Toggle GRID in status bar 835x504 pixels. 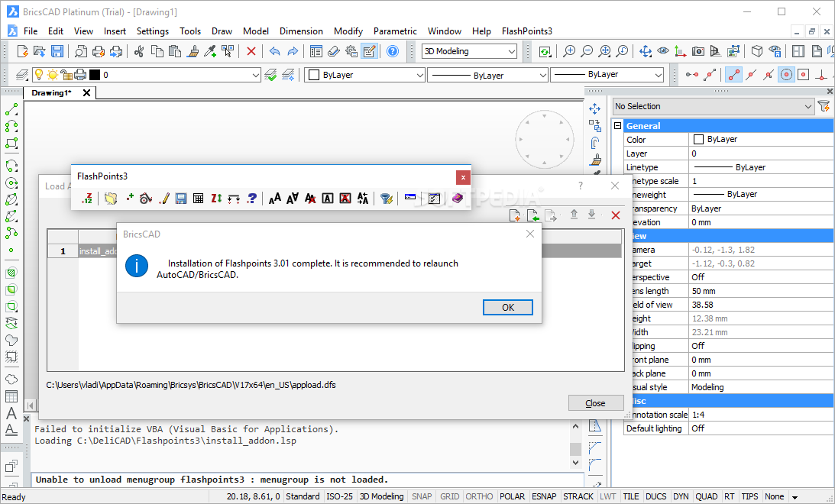[x=449, y=496]
